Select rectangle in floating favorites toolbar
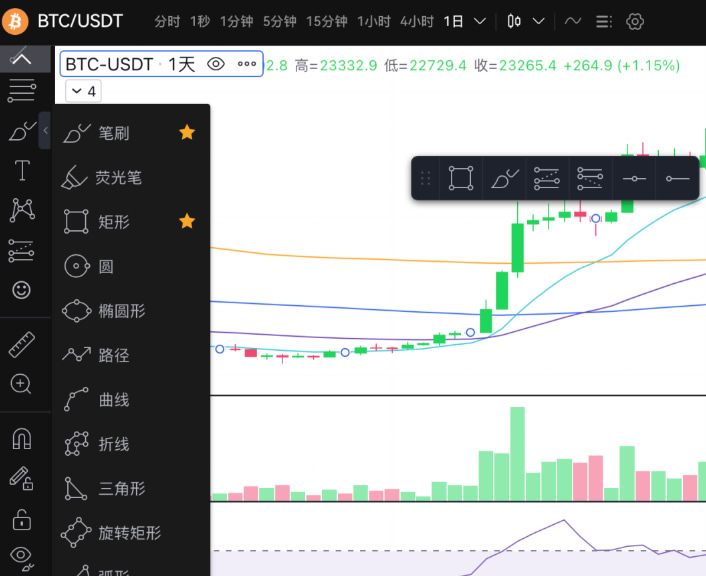This screenshot has width=706, height=576. click(461, 178)
